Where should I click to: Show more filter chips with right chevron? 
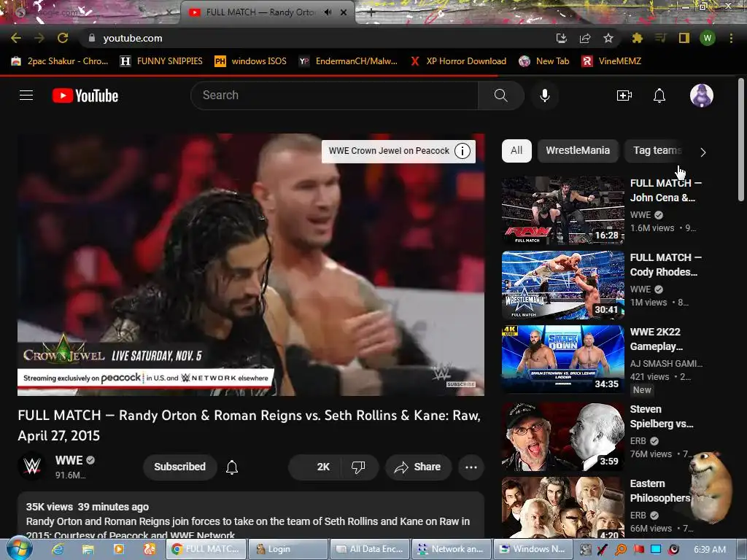tap(703, 152)
